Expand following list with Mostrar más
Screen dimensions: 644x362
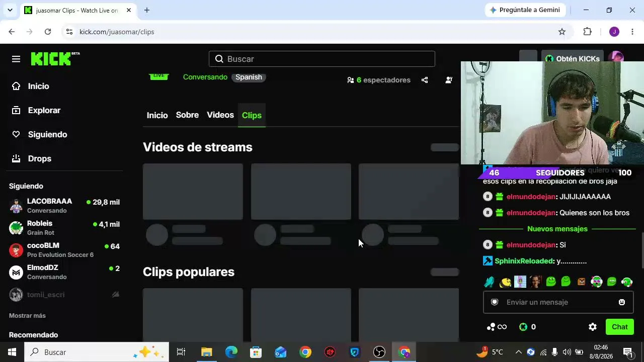point(27,316)
